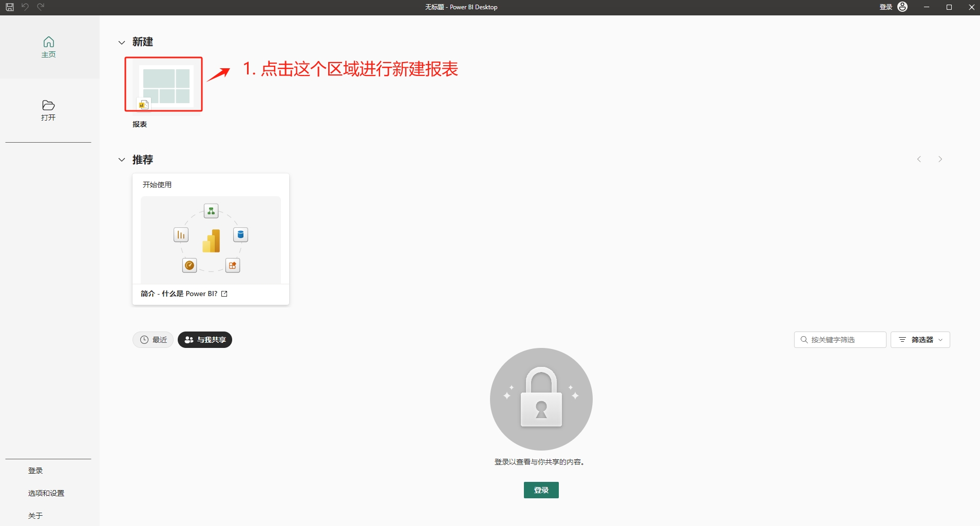
Task: Collapse the 新建 section chevron
Action: point(122,43)
